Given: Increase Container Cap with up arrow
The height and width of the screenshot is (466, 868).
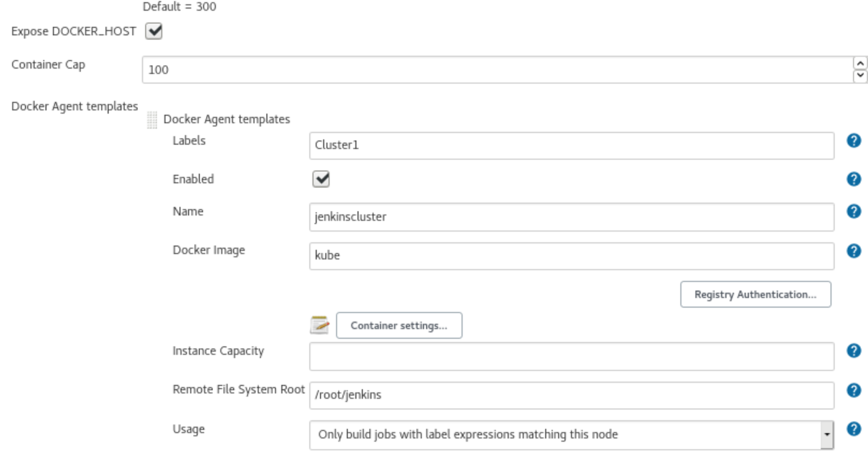Looking at the screenshot, I should tap(860, 64).
